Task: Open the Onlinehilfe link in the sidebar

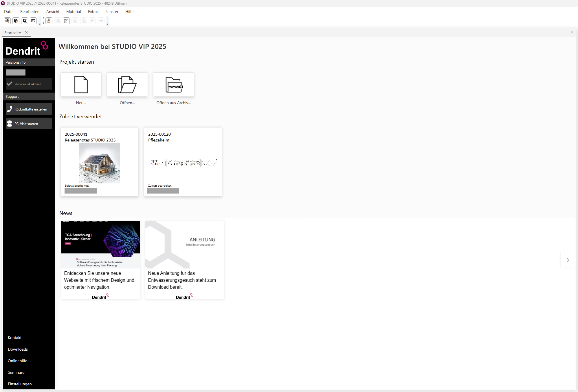Action: [18, 361]
